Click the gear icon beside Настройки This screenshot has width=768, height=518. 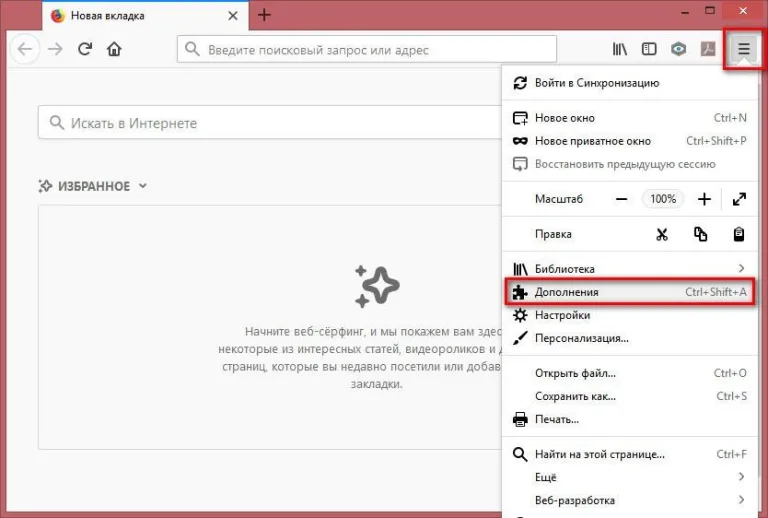coord(520,315)
